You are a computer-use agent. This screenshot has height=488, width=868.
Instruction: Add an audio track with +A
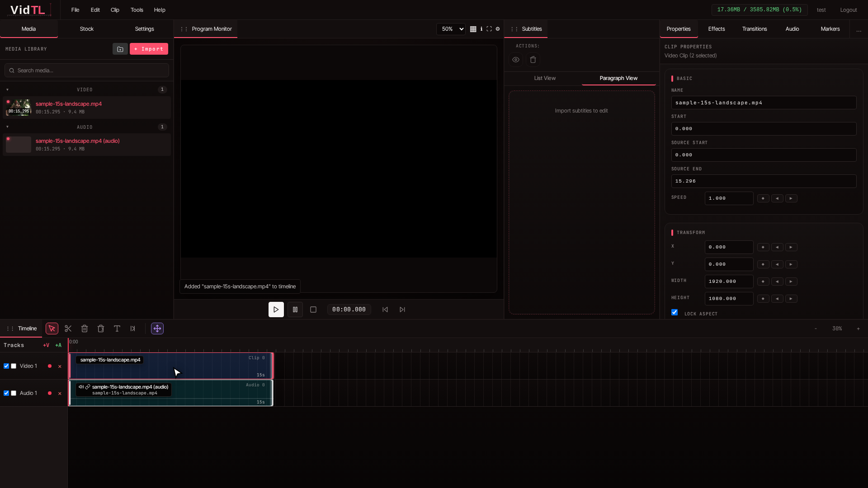[58, 345]
